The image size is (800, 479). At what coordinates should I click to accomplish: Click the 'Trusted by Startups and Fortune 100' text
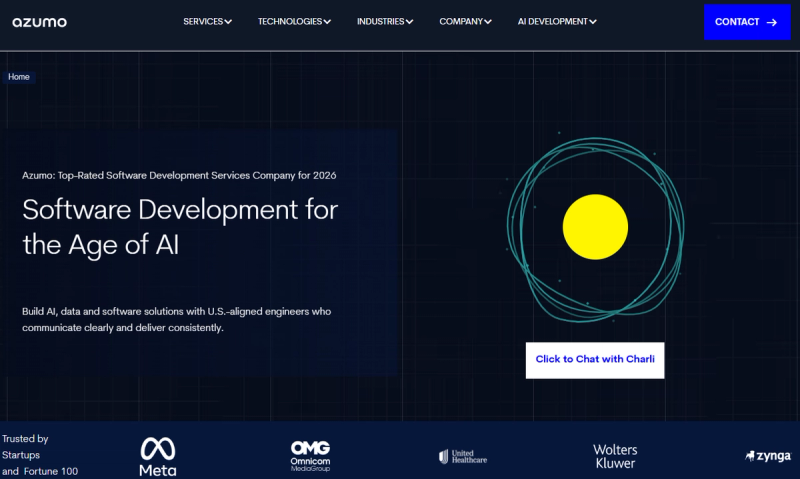point(40,455)
